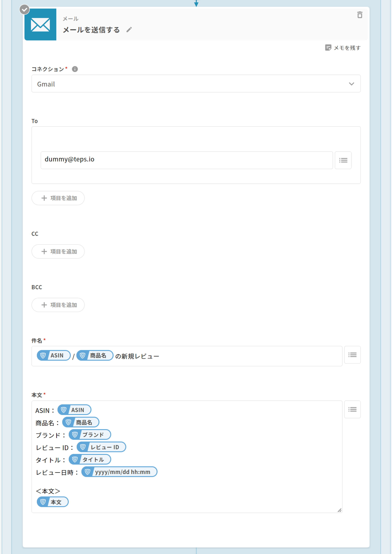Add item under the CC section
Image resolution: width=392 pixels, height=554 pixels.
coord(58,251)
